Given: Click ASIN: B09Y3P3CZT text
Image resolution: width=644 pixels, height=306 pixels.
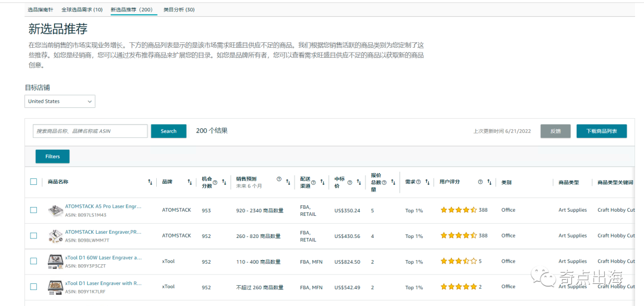Looking at the screenshot, I should pyautogui.click(x=85, y=266).
